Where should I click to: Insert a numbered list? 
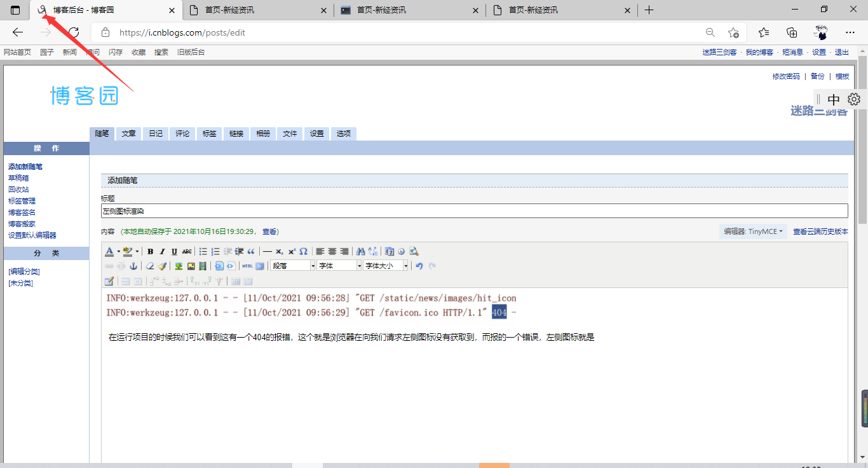click(x=215, y=251)
